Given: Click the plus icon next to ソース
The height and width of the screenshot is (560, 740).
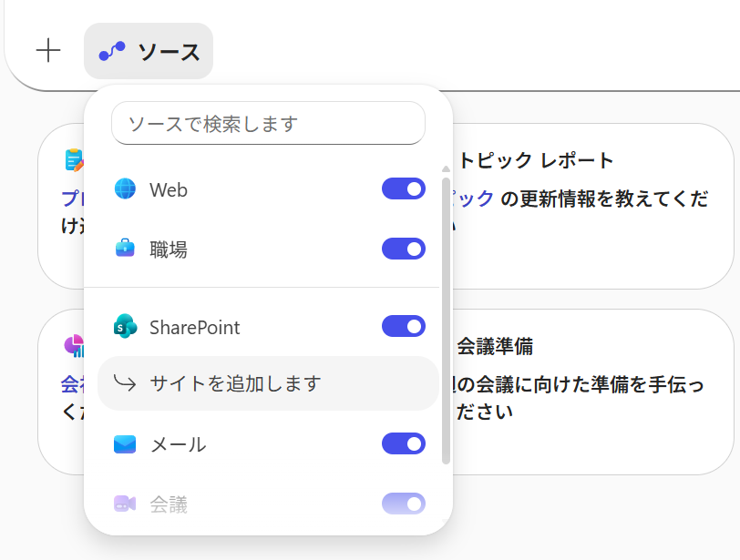Looking at the screenshot, I should (47, 50).
